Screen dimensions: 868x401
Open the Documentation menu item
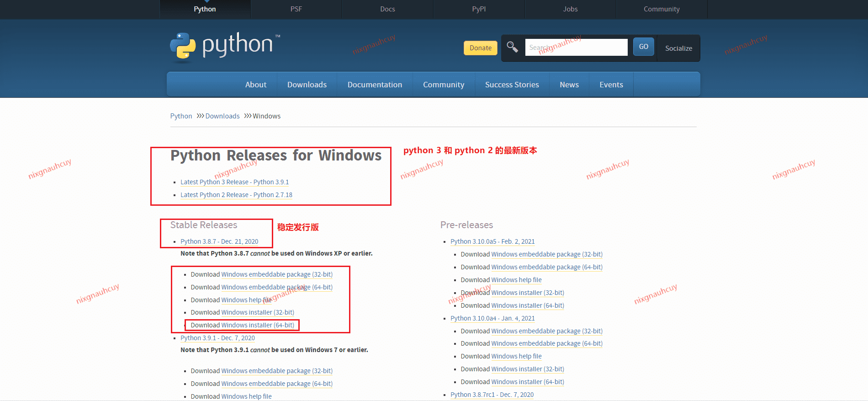[x=375, y=85]
